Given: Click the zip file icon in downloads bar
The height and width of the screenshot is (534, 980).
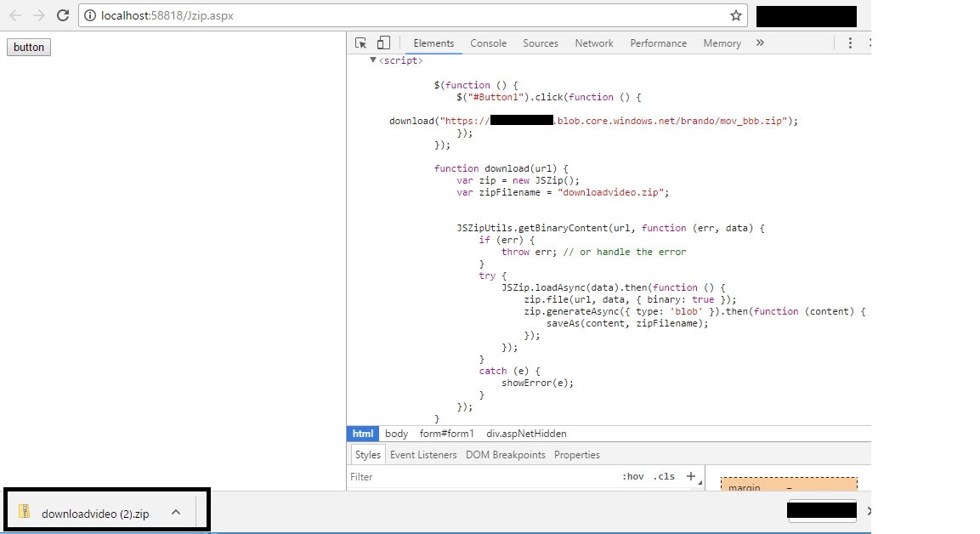Looking at the screenshot, I should click(x=25, y=512).
